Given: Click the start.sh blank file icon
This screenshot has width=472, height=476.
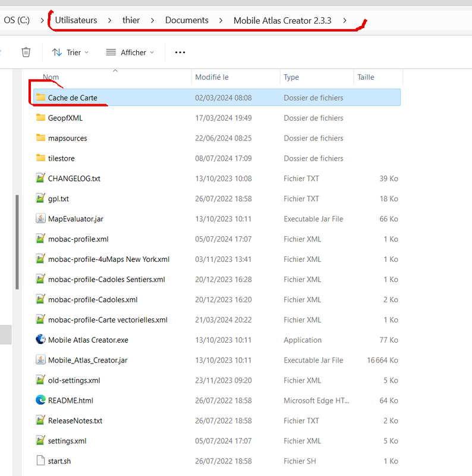Looking at the screenshot, I should point(40,461).
